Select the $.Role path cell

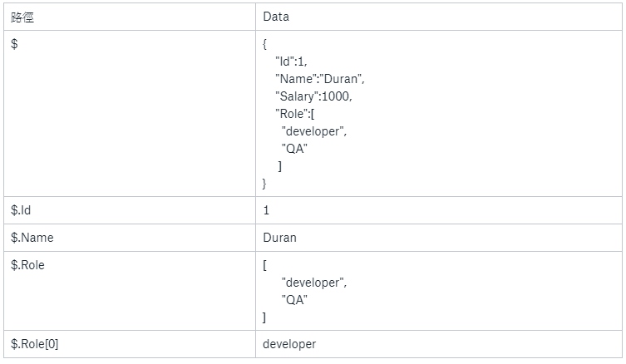pyautogui.click(x=28, y=265)
